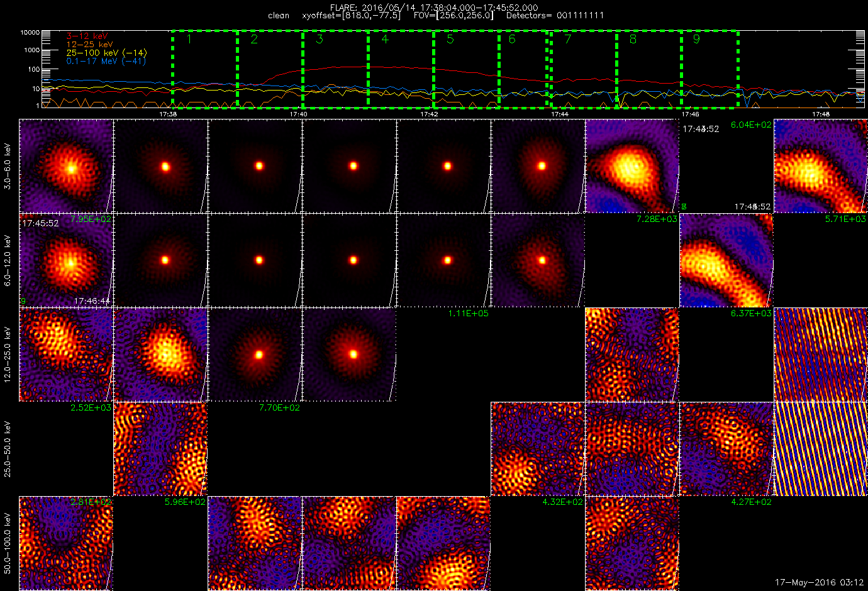Select the yellow 25-100 keV (-14) legend entry
The width and height of the screenshot is (868, 591).
click(106, 53)
